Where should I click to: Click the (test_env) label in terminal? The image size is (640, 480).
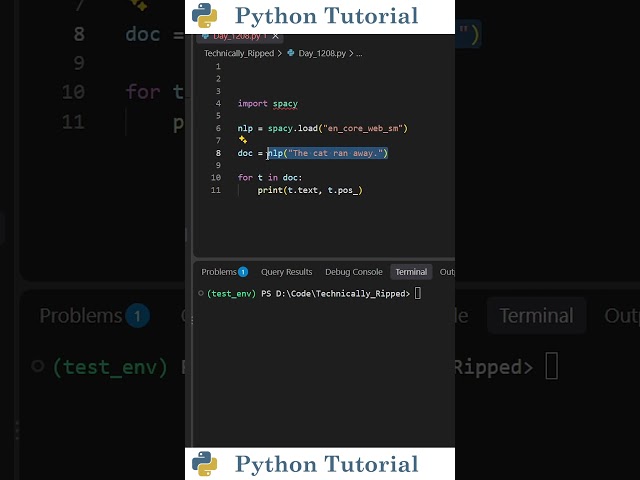pyautogui.click(x=231, y=293)
